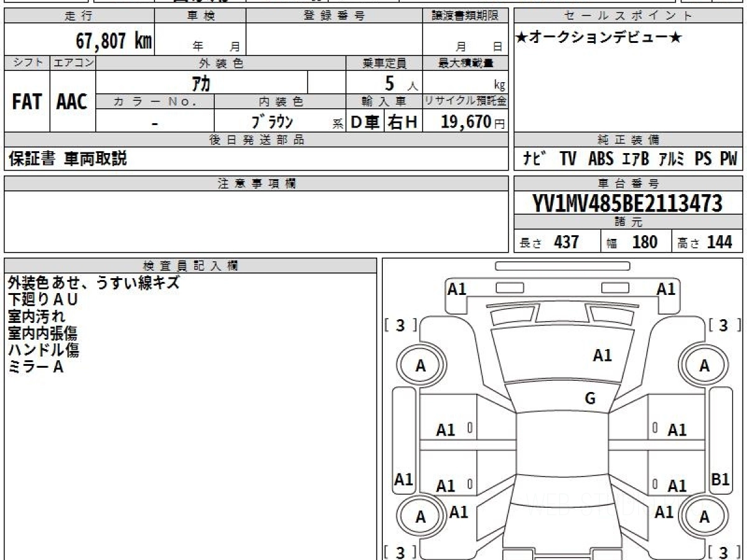Click the 右H steering position cell
Viewport: 747px width, 560px height.
403,122
